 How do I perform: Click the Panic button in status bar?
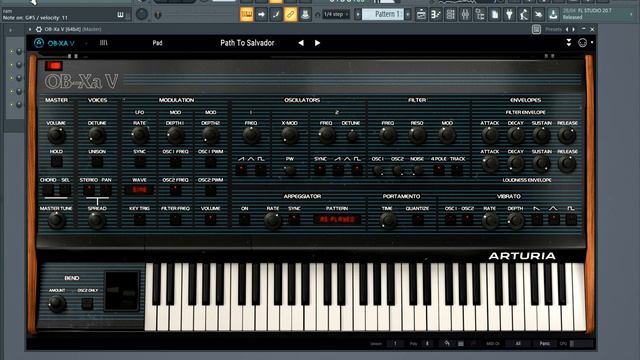544,344
